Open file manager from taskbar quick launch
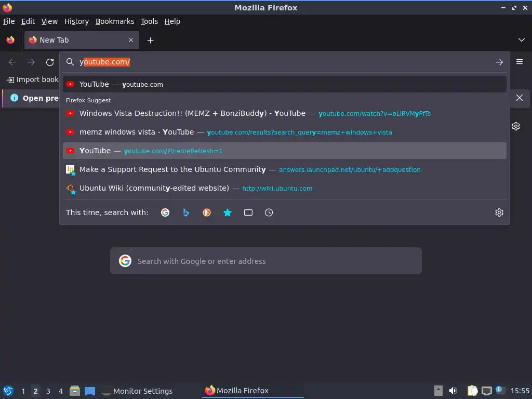 75,391
